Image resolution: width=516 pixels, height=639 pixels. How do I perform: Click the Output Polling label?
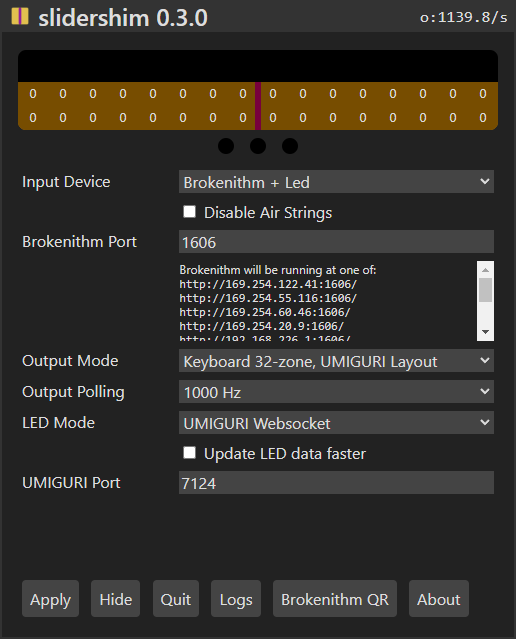73,392
